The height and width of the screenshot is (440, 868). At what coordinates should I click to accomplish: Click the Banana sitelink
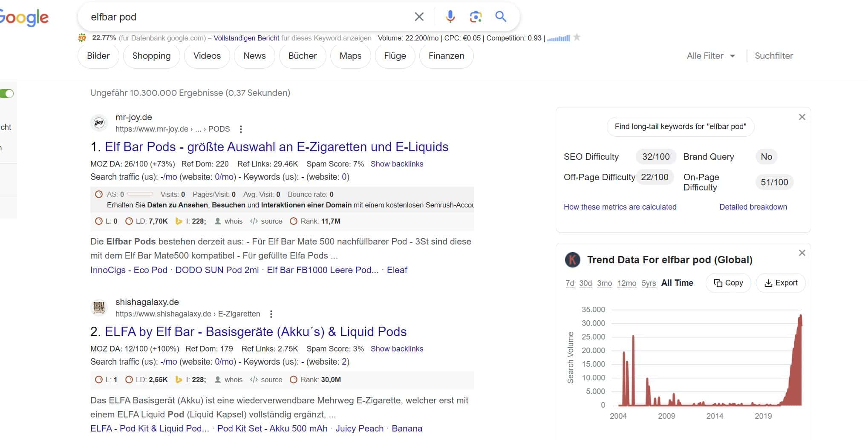(407, 428)
